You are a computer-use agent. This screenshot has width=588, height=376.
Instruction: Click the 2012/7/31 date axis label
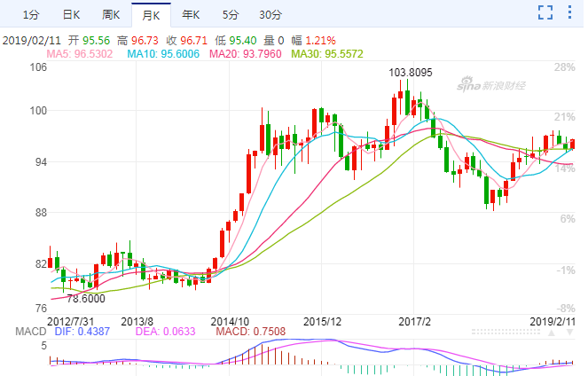(70, 322)
